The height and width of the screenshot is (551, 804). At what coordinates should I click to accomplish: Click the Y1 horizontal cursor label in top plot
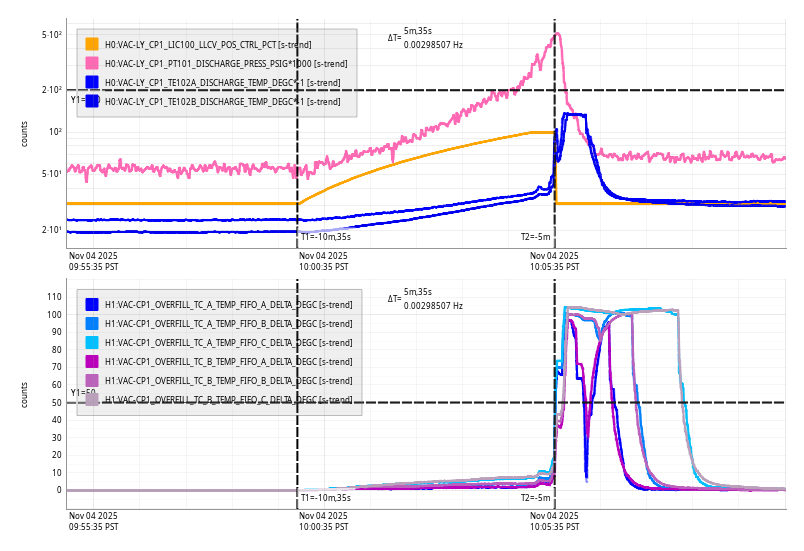pyautogui.click(x=76, y=99)
